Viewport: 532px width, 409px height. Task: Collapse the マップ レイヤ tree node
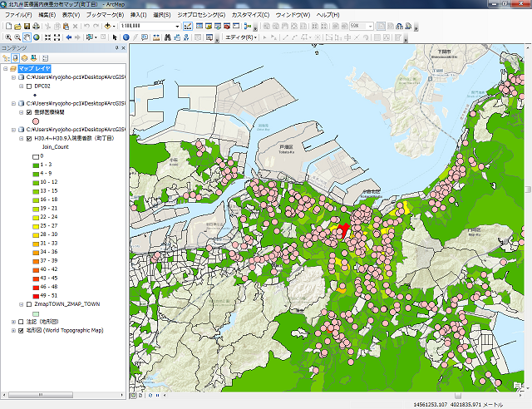pos(4,67)
